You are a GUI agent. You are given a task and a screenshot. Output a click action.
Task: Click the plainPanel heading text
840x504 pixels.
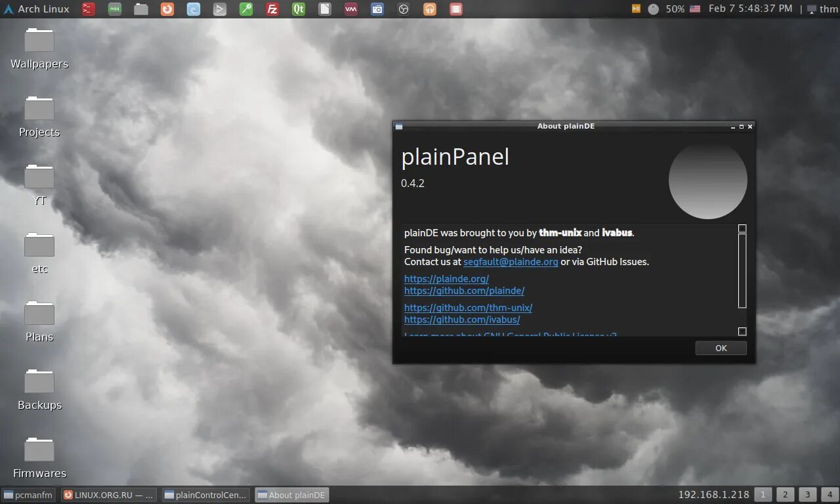tap(455, 157)
